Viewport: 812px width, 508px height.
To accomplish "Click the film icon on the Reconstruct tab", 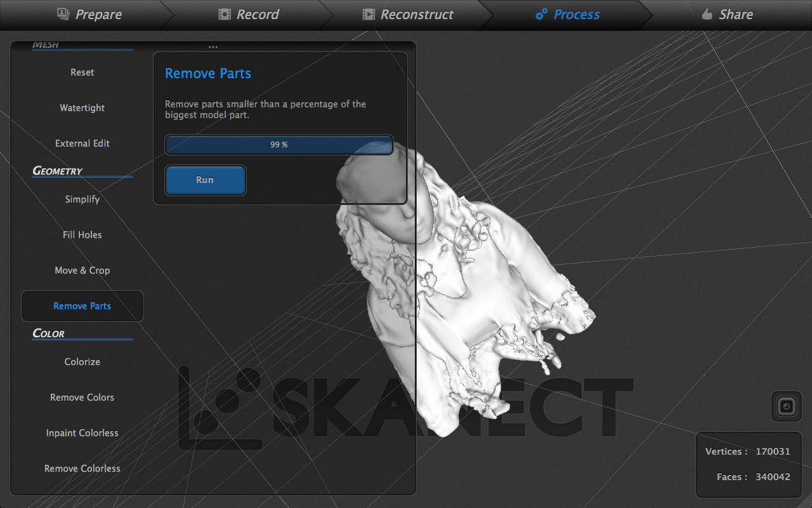I will tap(369, 13).
